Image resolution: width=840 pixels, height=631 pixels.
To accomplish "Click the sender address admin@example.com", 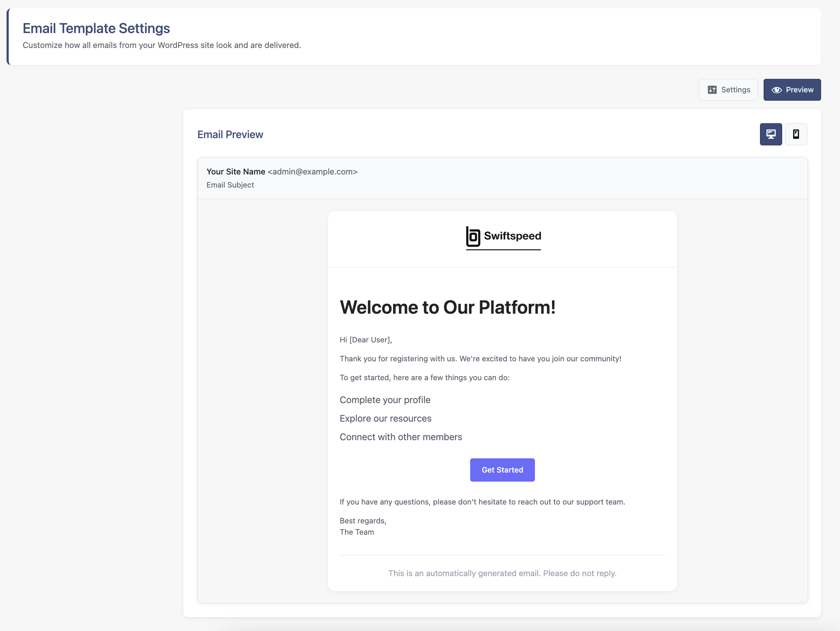I will (312, 172).
